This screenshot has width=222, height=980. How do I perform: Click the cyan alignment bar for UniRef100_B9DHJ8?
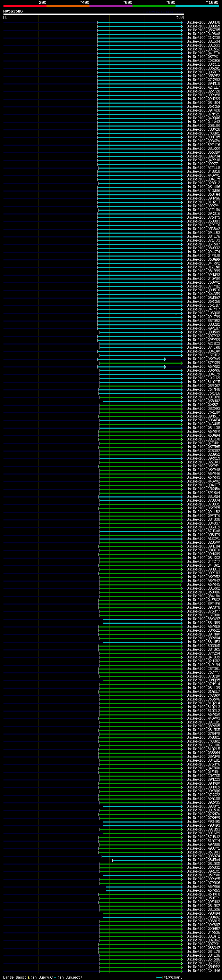click(139, 23)
